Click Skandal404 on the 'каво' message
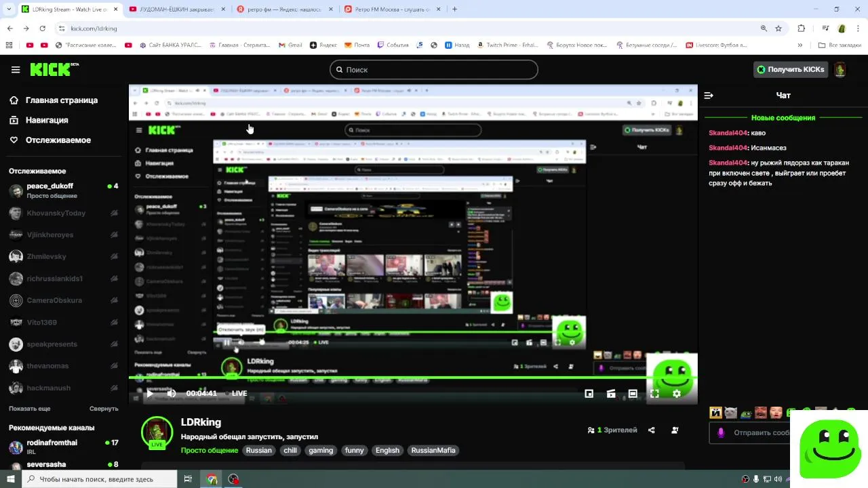This screenshot has height=488, width=868. 728,133
